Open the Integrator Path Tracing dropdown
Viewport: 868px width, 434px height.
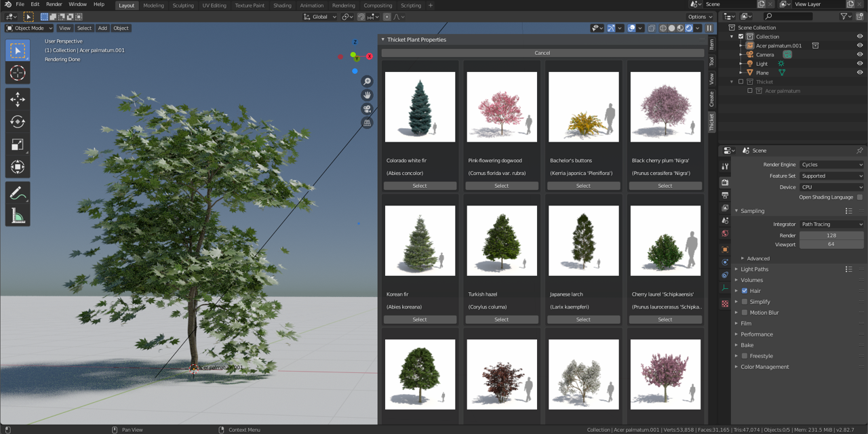(x=832, y=224)
